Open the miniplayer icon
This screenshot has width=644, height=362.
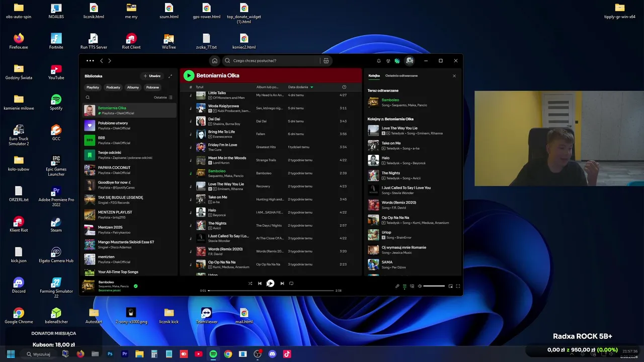pos(450,286)
